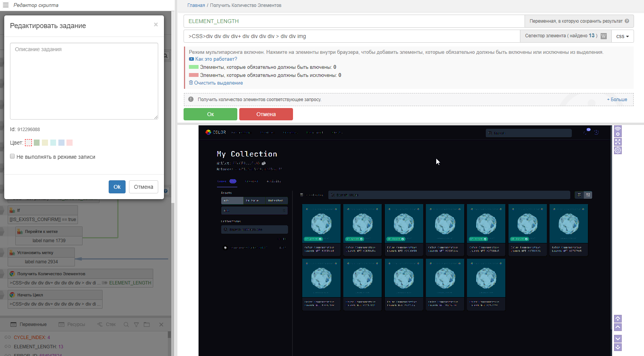
Task: Click the fullscreen expand browser icon
Action: [618, 142]
